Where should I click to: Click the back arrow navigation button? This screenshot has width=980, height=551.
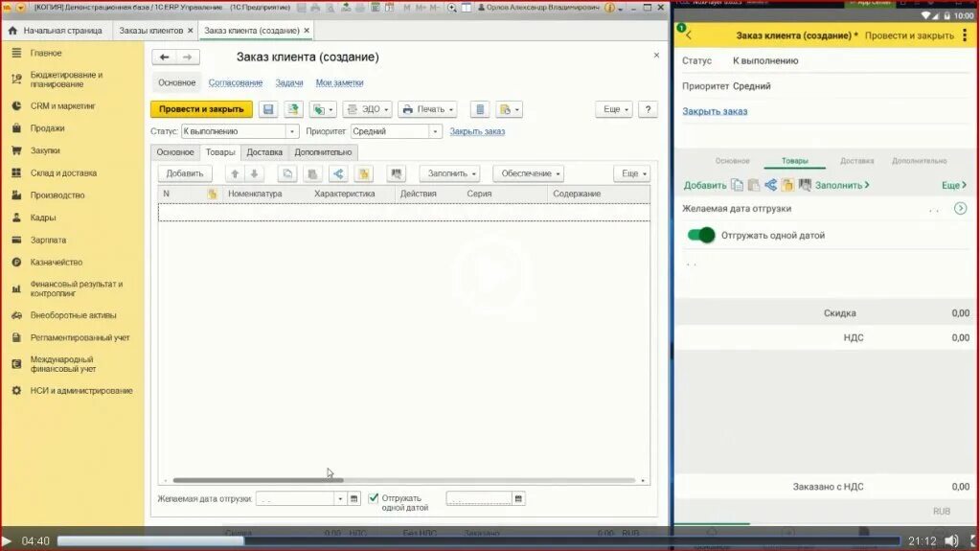tap(164, 57)
